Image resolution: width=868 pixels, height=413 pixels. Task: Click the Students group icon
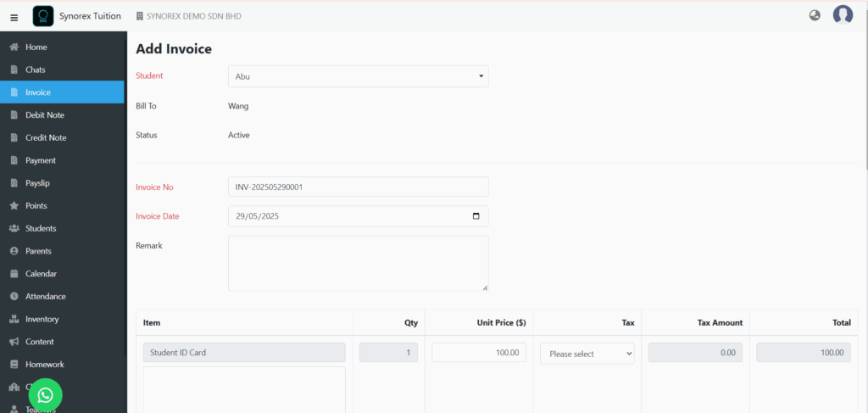click(x=14, y=228)
